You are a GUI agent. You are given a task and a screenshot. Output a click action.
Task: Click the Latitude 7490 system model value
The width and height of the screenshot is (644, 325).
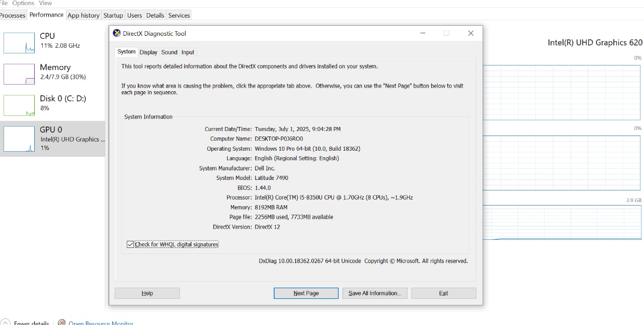click(271, 178)
